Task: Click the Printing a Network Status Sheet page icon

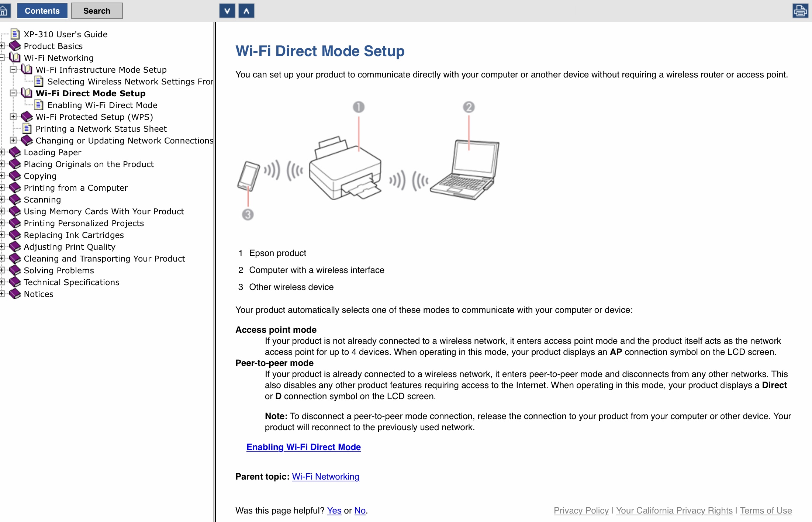Action: tap(27, 128)
